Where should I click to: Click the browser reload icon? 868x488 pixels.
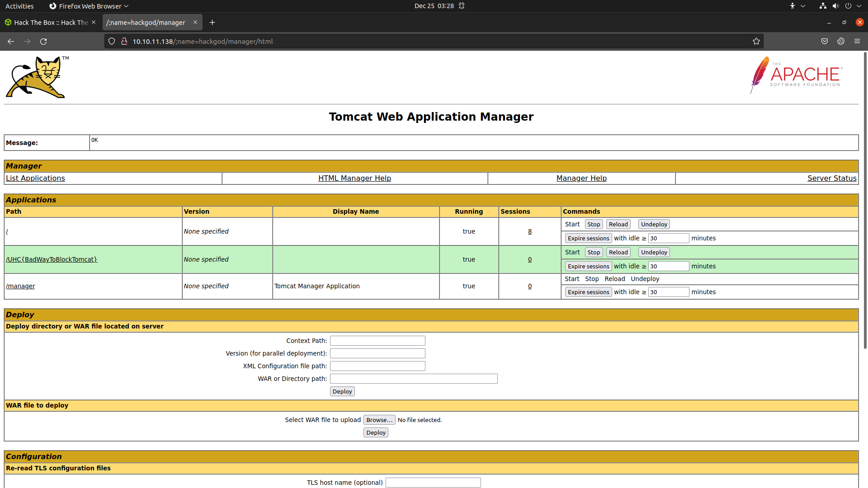click(43, 42)
